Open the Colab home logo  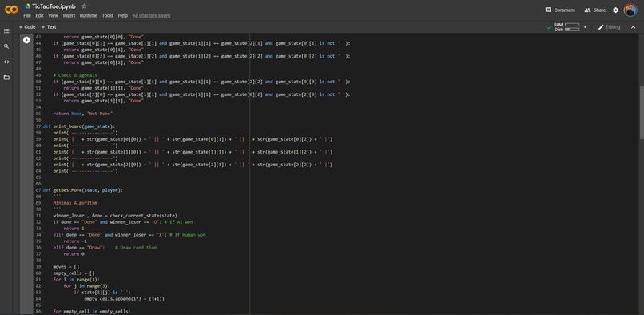pos(11,10)
